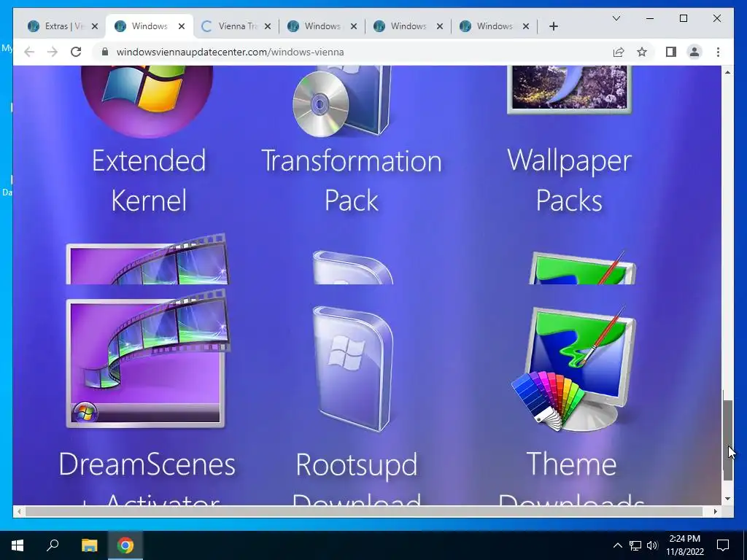Open the Extended Kernel link text
The width and height of the screenshot is (747, 560).
click(149, 180)
